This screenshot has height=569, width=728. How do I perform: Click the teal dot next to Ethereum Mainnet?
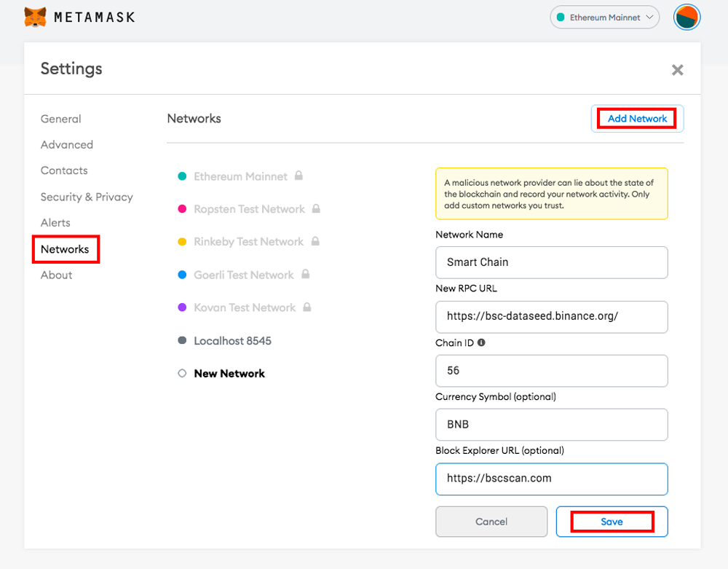[183, 176]
